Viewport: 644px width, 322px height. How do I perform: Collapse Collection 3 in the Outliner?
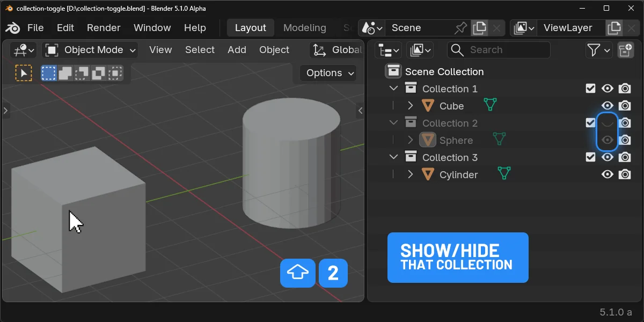393,157
